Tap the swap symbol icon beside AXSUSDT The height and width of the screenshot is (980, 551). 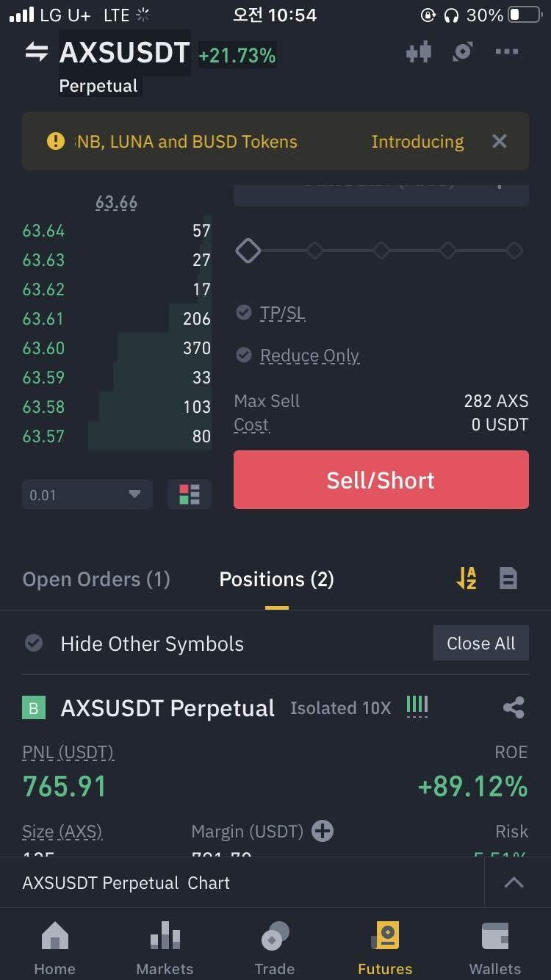point(36,52)
